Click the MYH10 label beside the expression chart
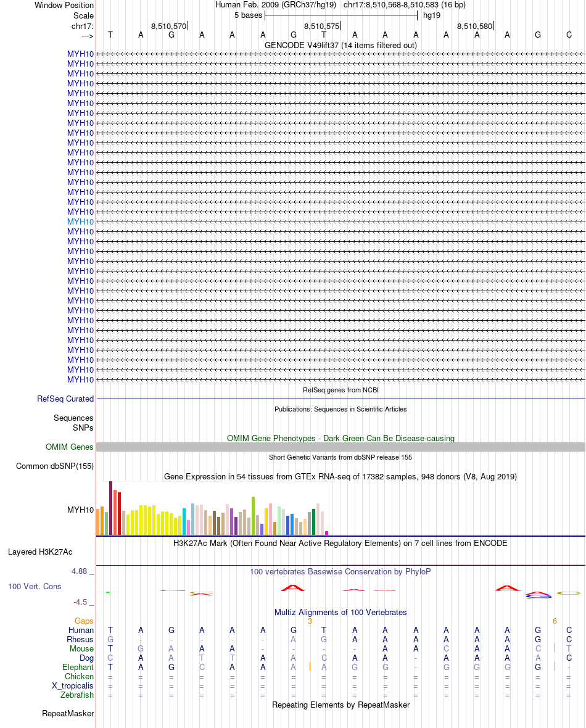586x728 pixels. click(x=80, y=510)
